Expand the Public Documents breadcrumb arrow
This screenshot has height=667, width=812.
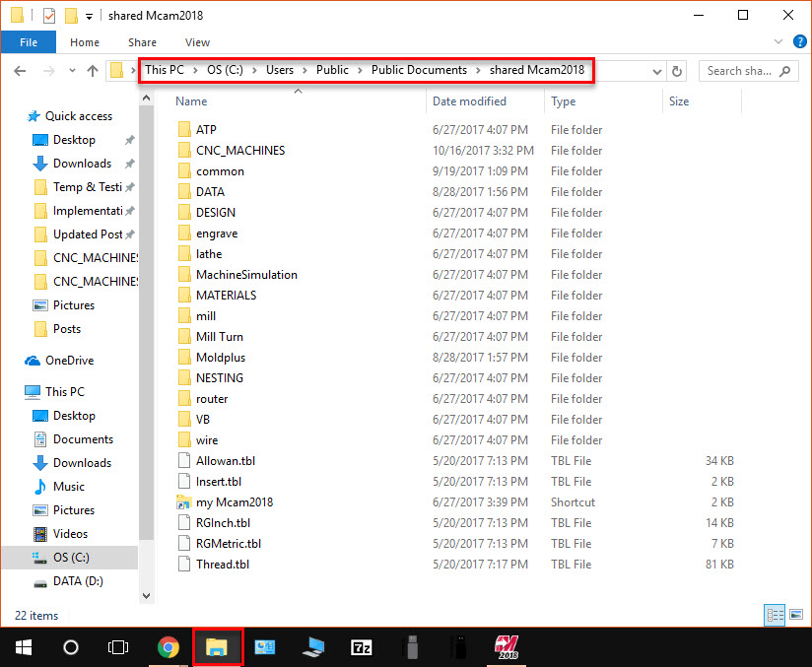point(479,70)
